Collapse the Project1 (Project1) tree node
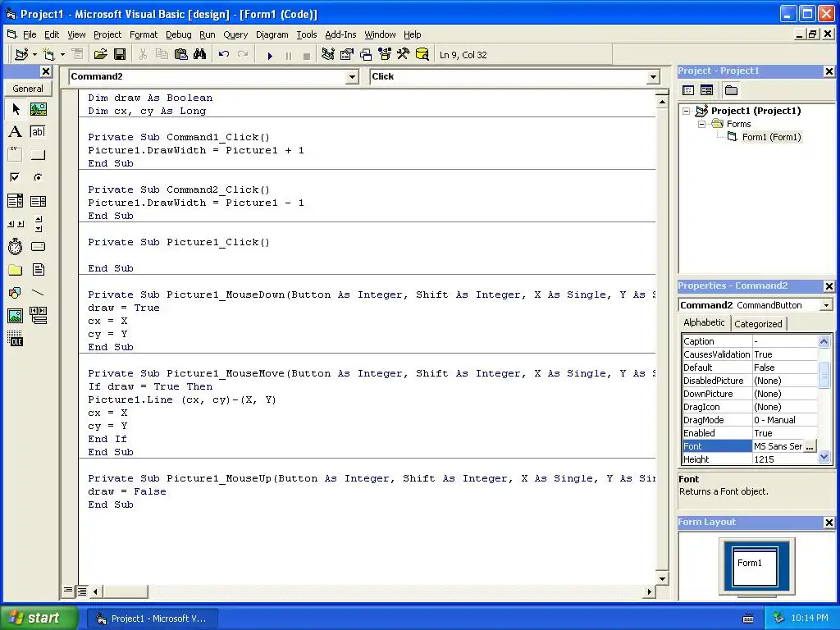The height and width of the screenshot is (630, 840). (687, 111)
